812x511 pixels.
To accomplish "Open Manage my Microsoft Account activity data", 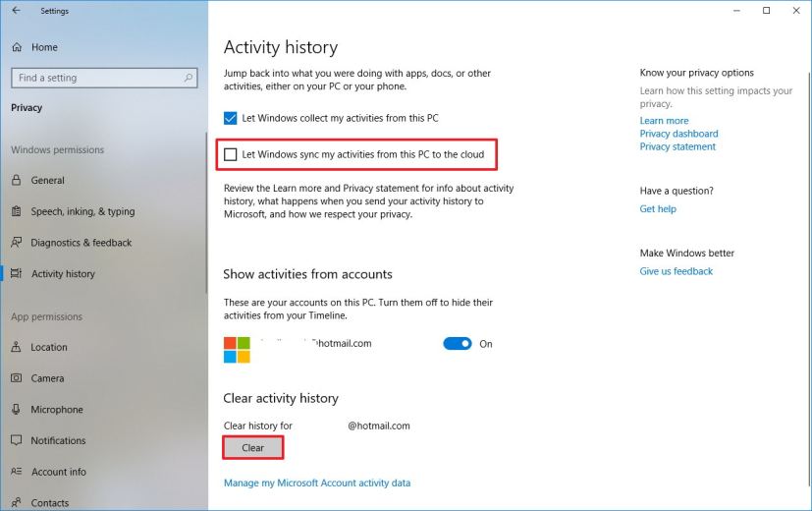I will point(317,483).
